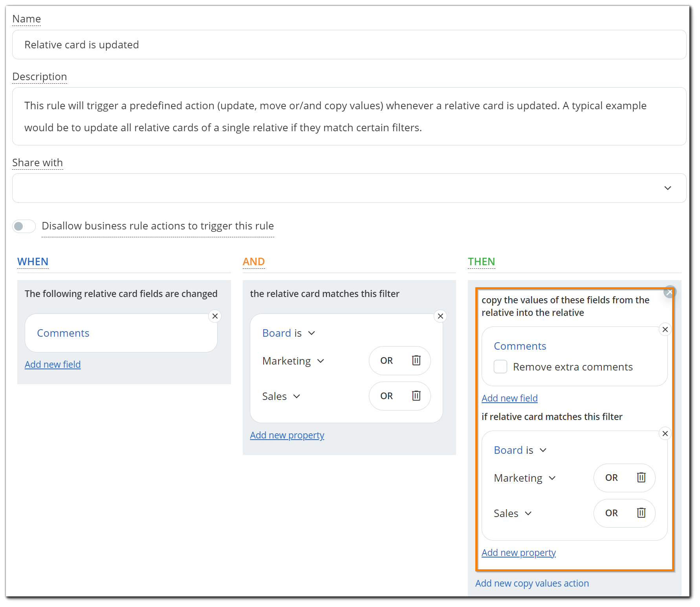Delete Sales row in THEN filter
Image resolution: width=700 pixels, height=607 pixels.
point(641,513)
